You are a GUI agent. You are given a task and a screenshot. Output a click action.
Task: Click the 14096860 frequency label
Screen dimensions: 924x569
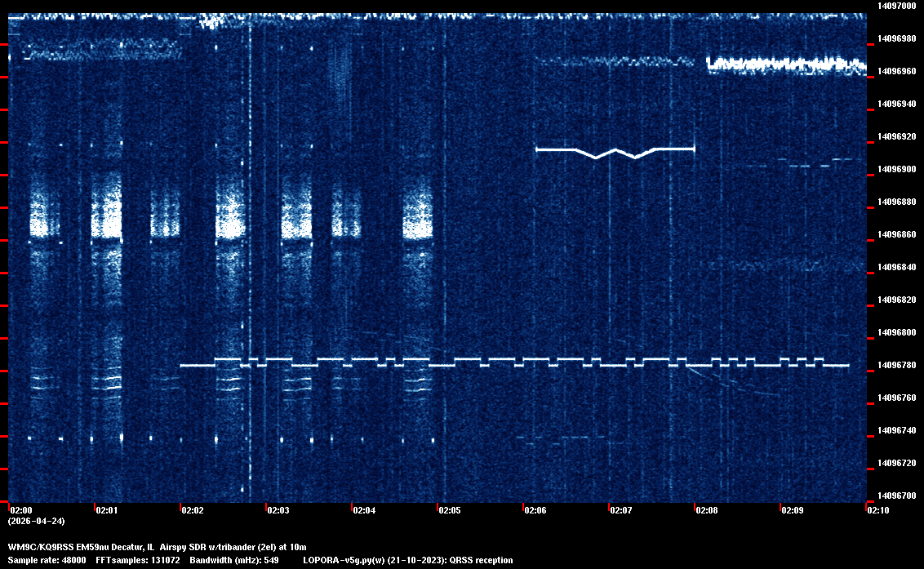click(896, 234)
